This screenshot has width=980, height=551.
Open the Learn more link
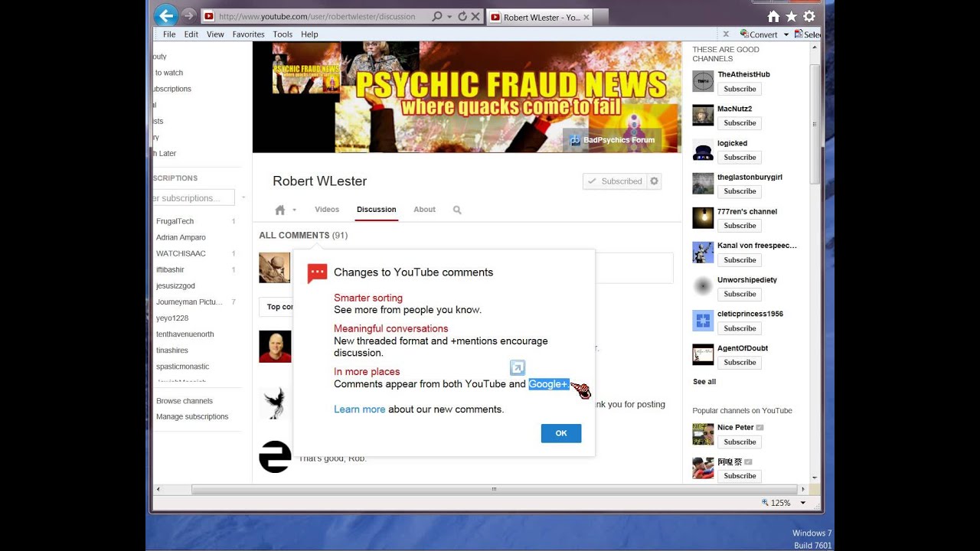[x=359, y=409]
